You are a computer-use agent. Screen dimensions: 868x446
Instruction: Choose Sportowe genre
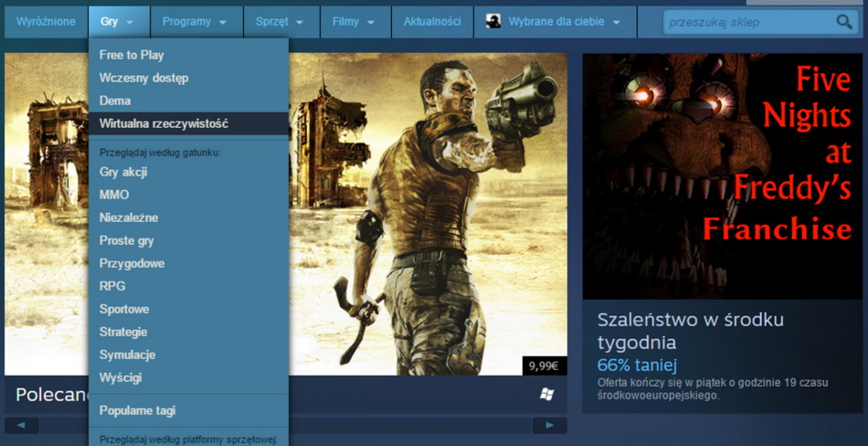[x=188, y=309]
